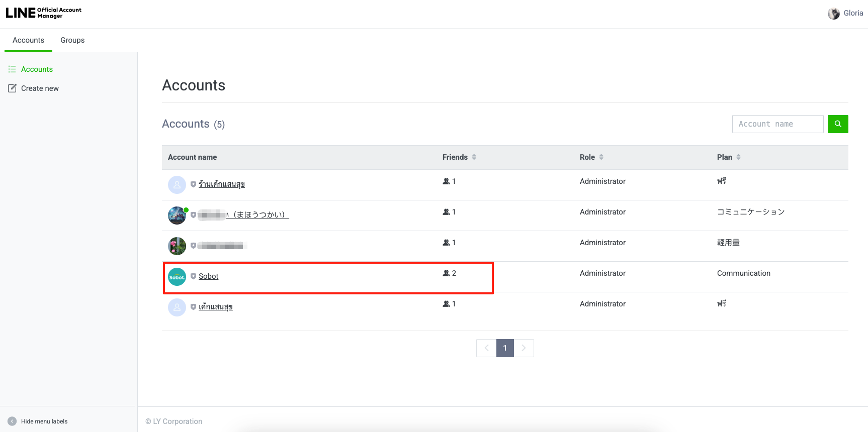Click the Accounts list icon in sidebar
868x432 pixels.
click(x=12, y=69)
